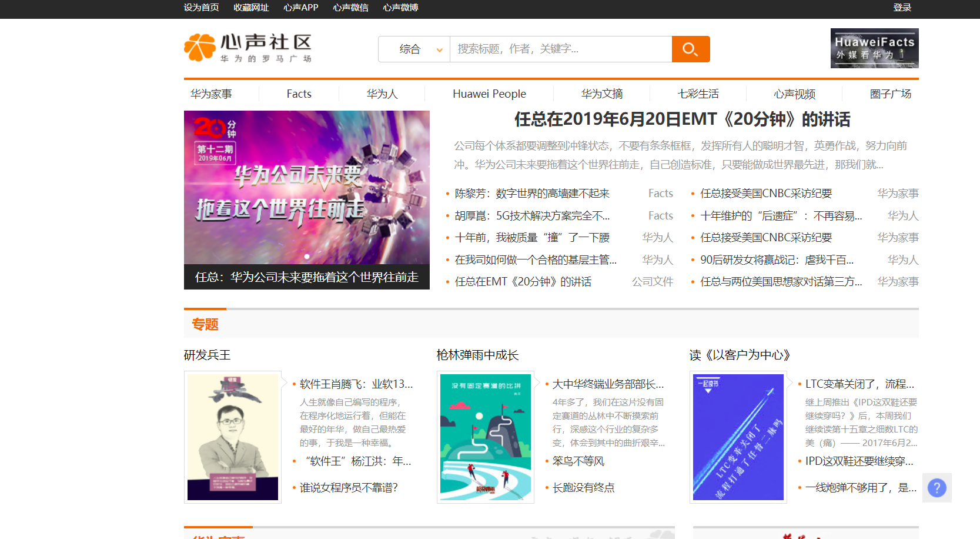
Task: Select the 华为文摘 navigation tab
Action: [601, 94]
